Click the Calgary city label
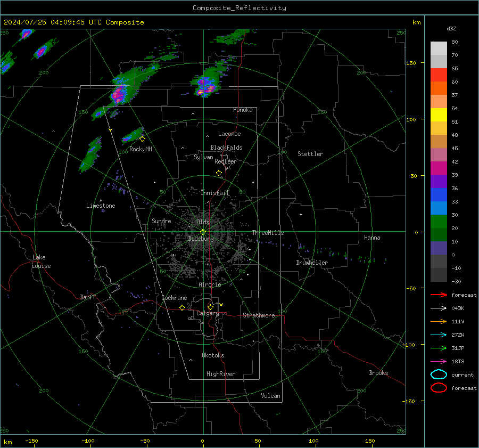The height and width of the screenshot is (448, 479). click(x=208, y=313)
